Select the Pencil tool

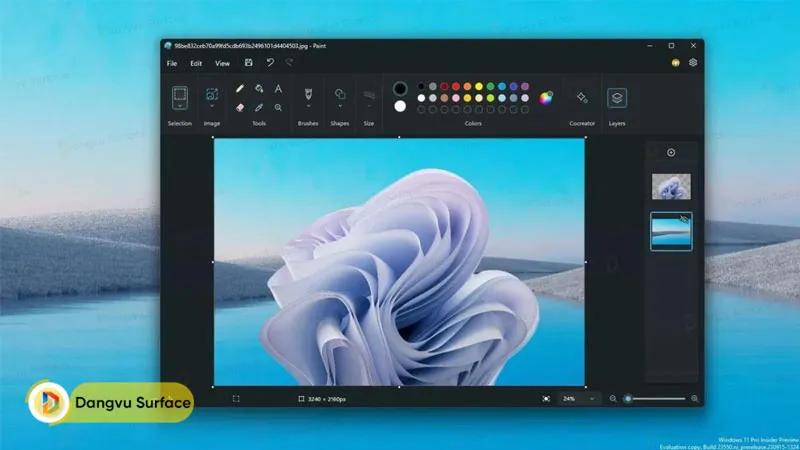(240, 89)
